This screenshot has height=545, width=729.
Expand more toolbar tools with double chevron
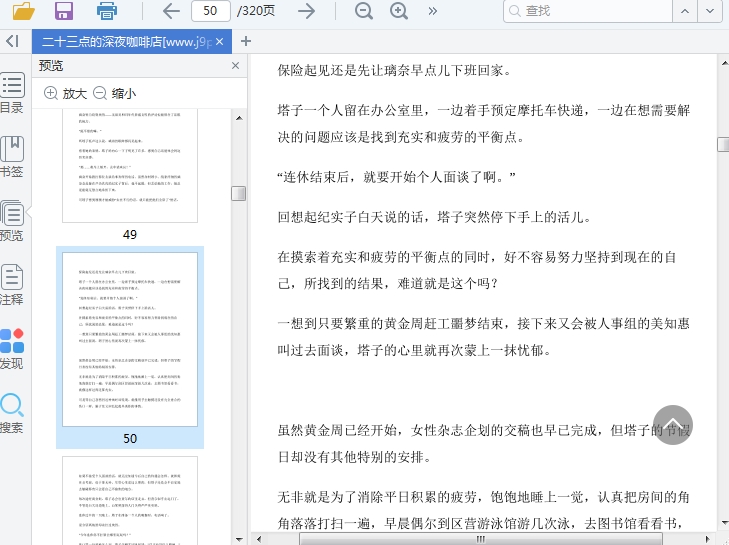[x=433, y=11]
